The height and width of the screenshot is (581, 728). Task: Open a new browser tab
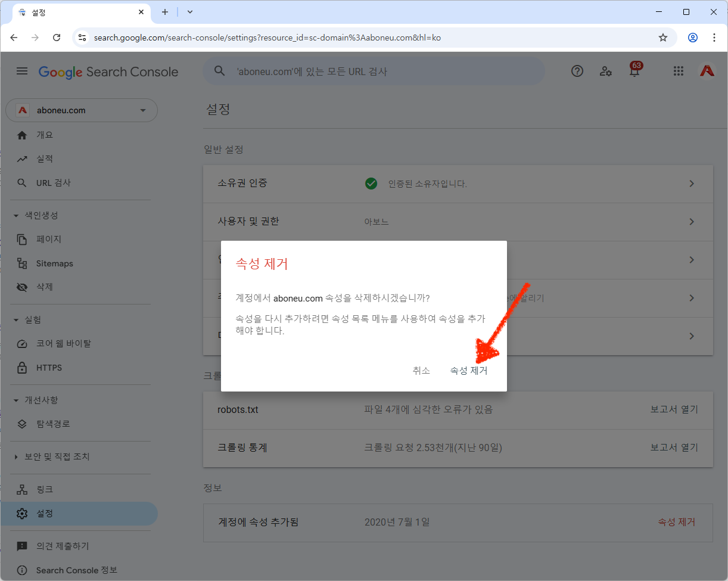(x=165, y=12)
